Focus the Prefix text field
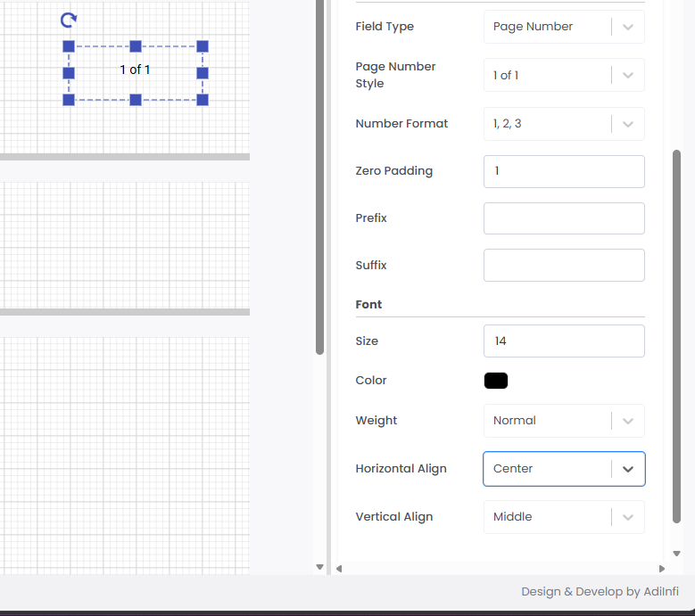Screen dimensions: 695x616 (563, 218)
